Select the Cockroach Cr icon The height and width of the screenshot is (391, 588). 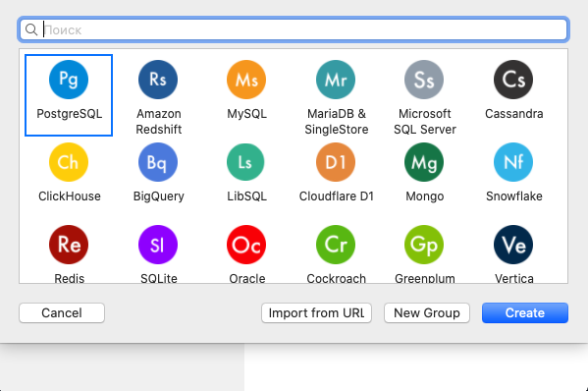[336, 245]
